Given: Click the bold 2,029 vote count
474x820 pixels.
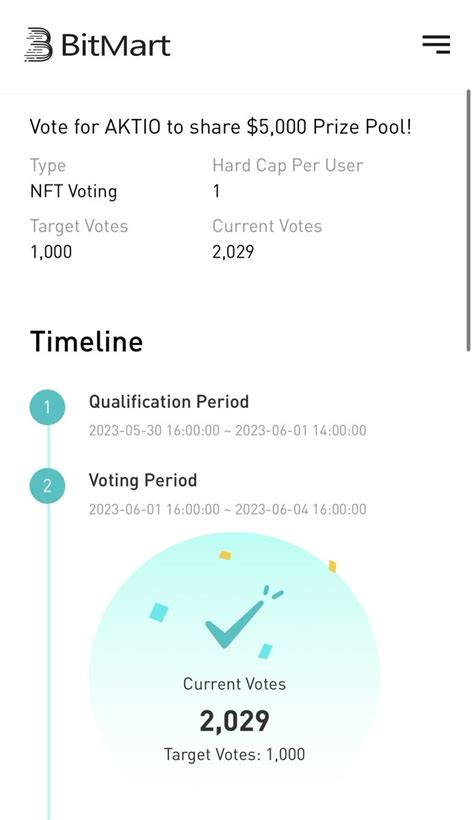Looking at the screenshot, I should tap(234, 721).
